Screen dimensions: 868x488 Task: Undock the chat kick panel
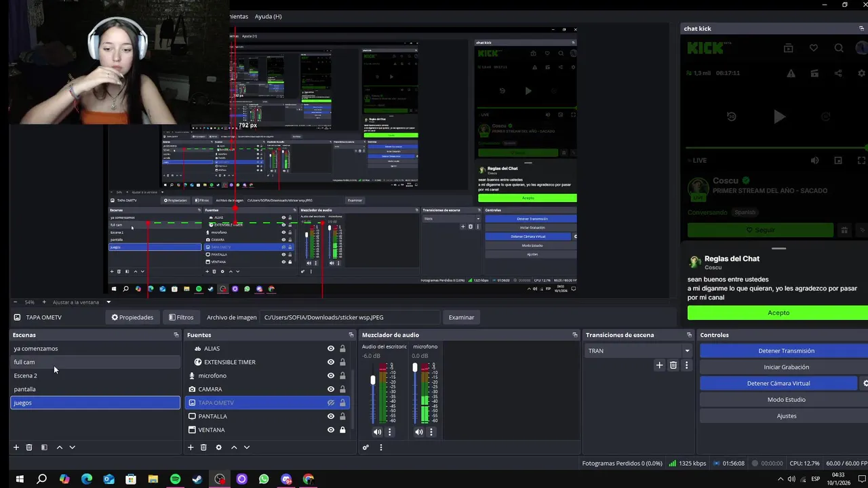tap(862, 28)
